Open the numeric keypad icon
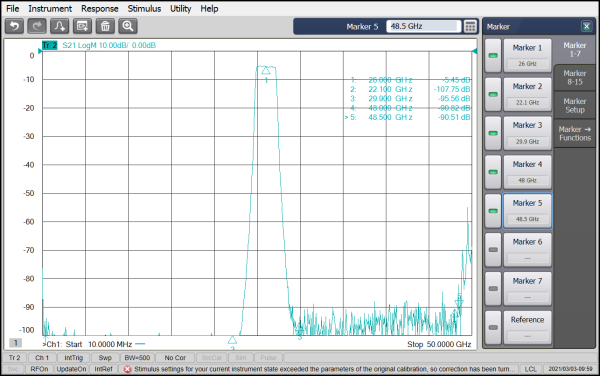Image resolution: width=600 pixels, height=376 pixels. (470, 26)
